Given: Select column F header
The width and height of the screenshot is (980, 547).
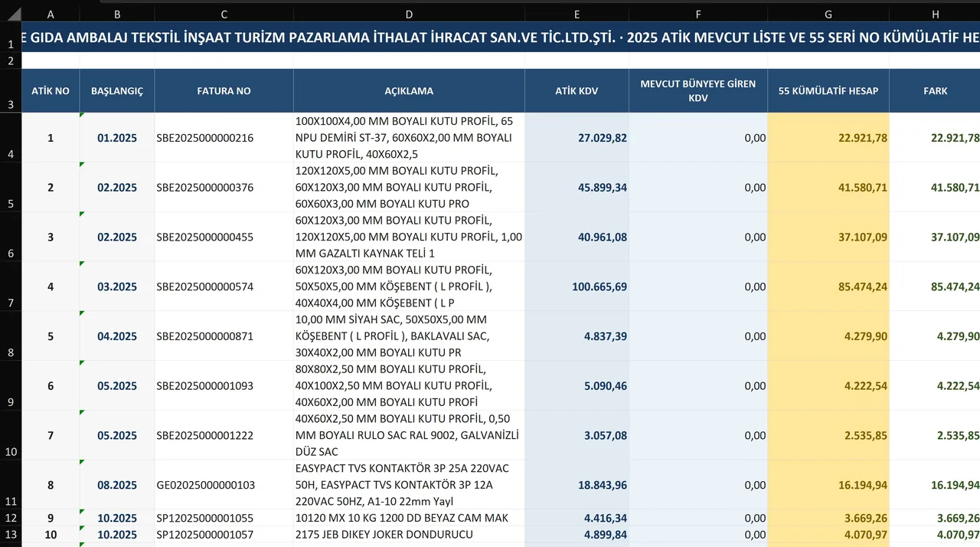Looking at the screenshot, I should [698, 14].
